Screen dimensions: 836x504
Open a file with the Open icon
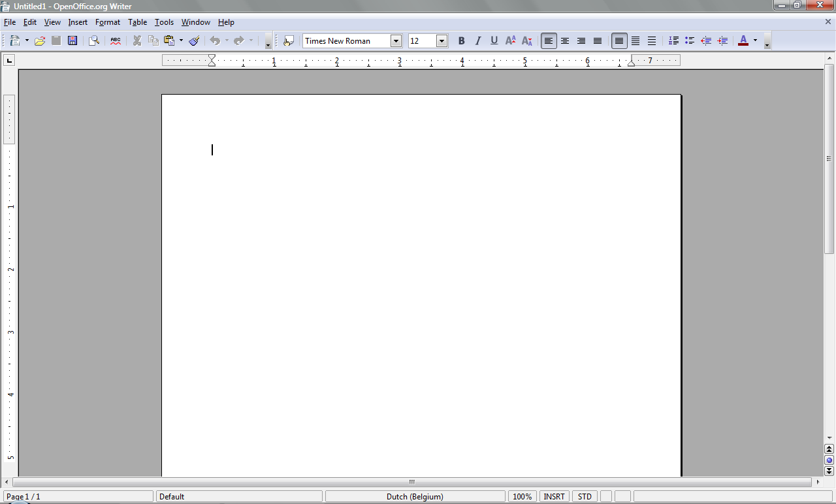pos(40,41)
